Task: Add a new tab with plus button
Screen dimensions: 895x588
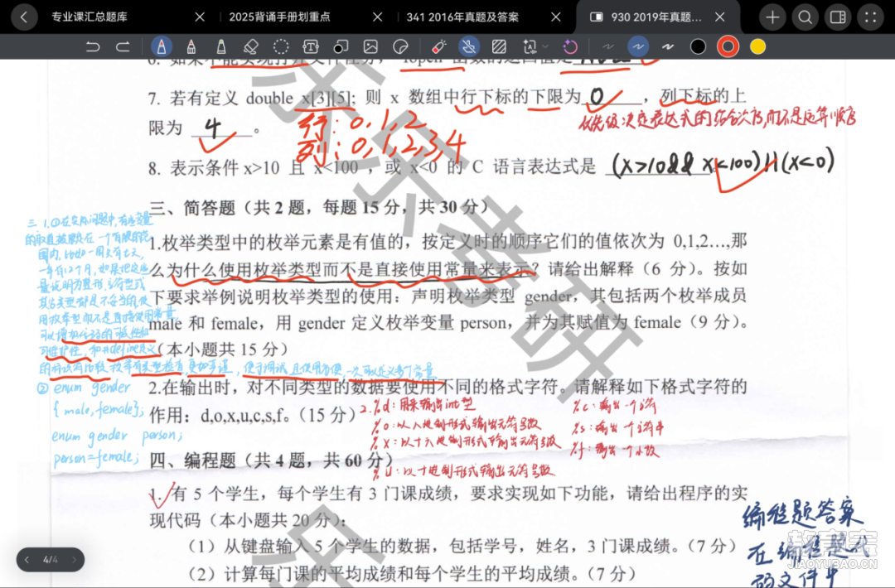Action: [x=772, y=17]
